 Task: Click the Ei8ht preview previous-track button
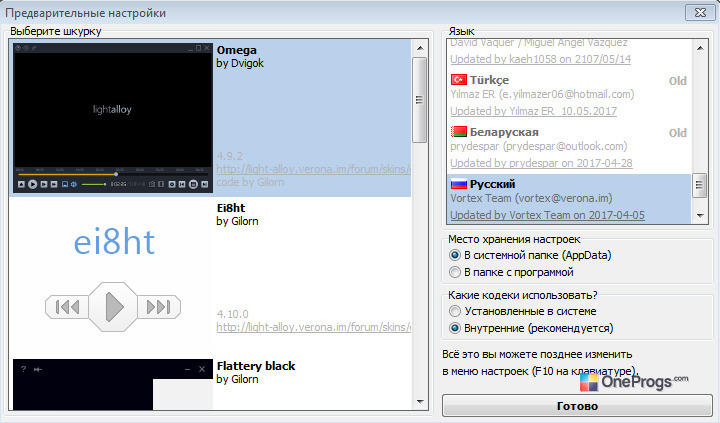tap(67, 307)
